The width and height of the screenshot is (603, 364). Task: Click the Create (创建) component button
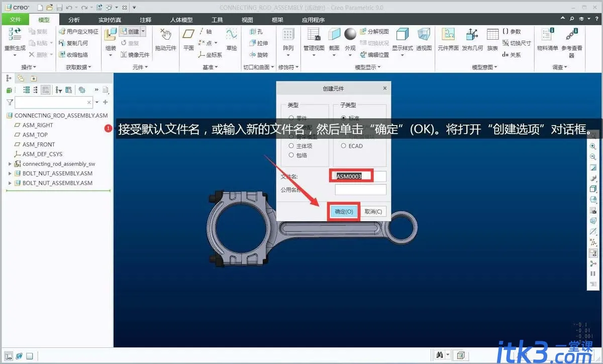point(130,31)
